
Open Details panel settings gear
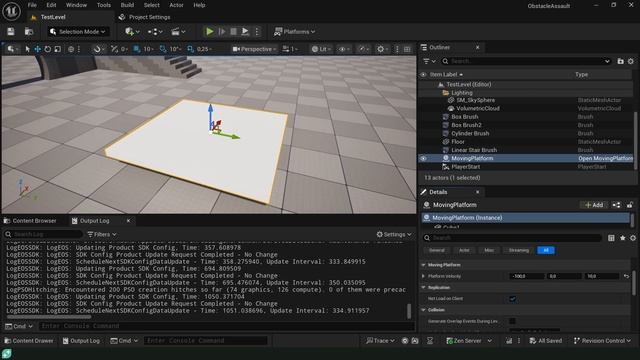click(x=633, y=238)
